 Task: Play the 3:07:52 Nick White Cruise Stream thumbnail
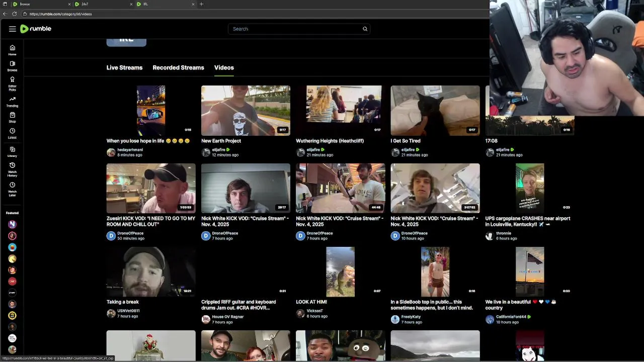(435, 188)
